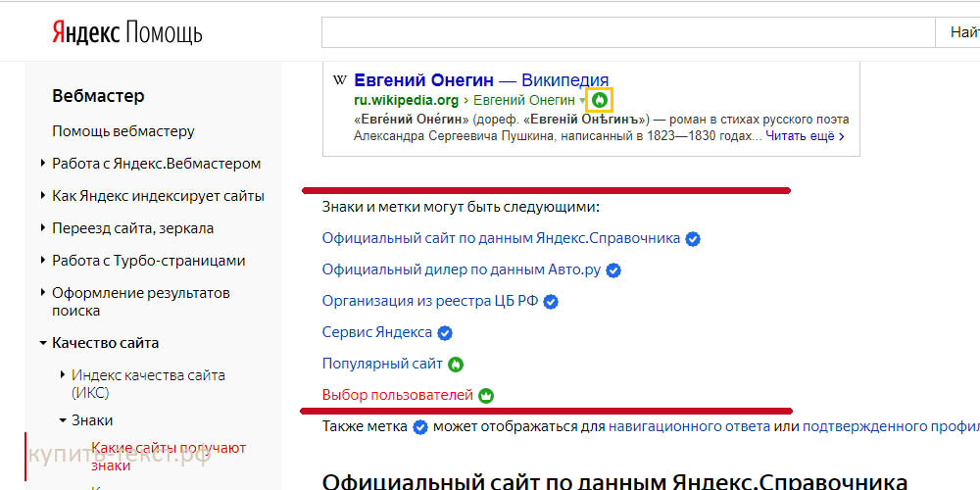Select Какие сайты получают знаки item
The width and height of the screenshot is (980, 490).
169,457
